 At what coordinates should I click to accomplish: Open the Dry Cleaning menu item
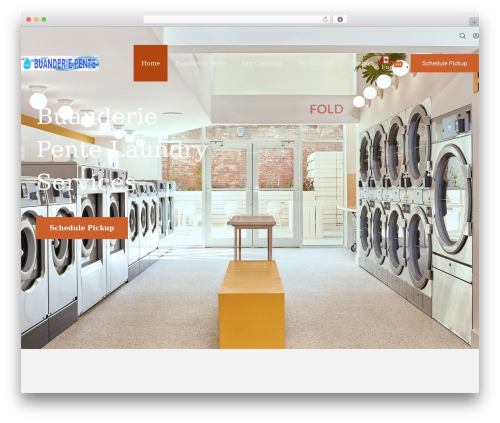click(262, 63)
